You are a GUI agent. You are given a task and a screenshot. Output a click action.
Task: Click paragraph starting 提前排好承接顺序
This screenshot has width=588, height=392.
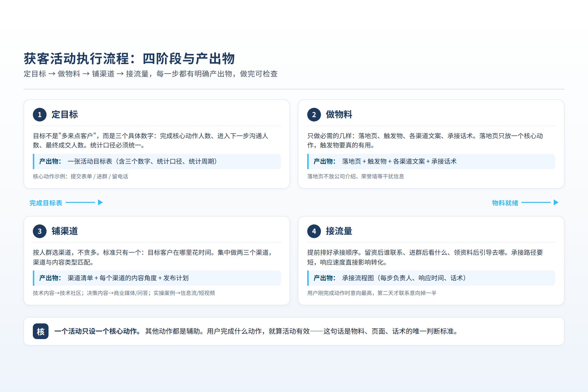coord(425,257)
